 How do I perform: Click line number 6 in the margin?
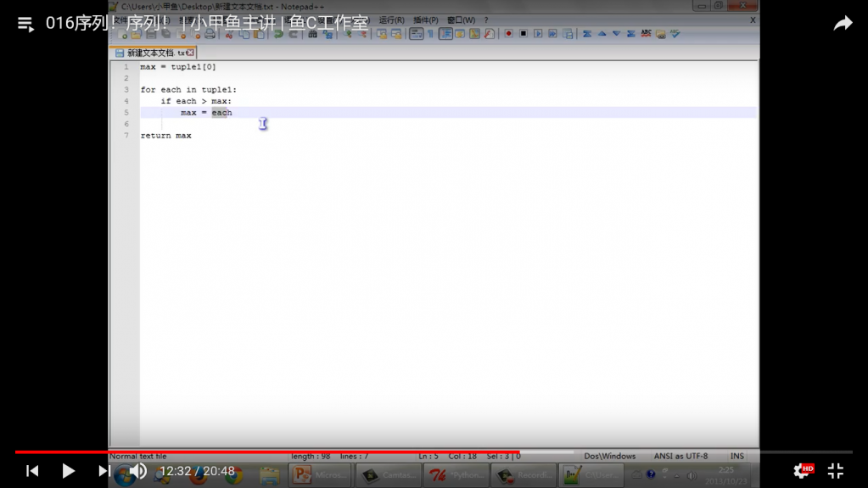click(126, 124)
